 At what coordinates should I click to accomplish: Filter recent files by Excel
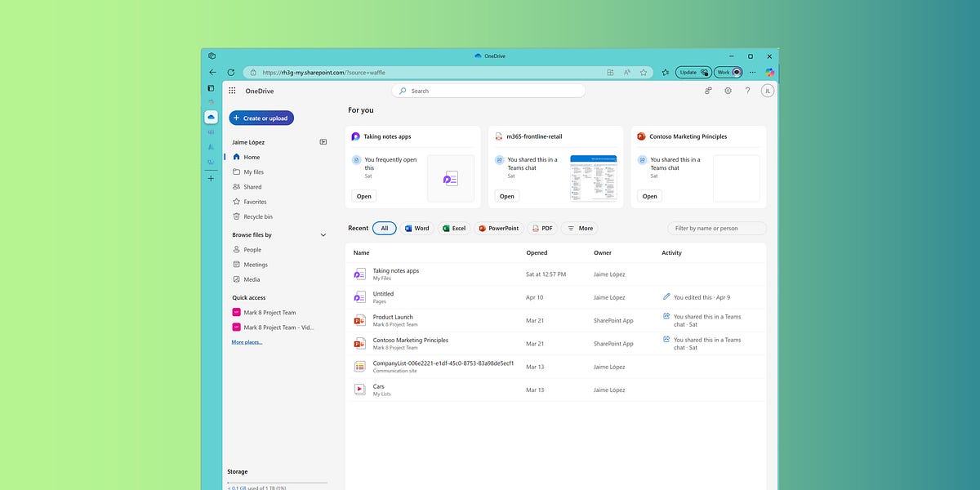[454, 228]
